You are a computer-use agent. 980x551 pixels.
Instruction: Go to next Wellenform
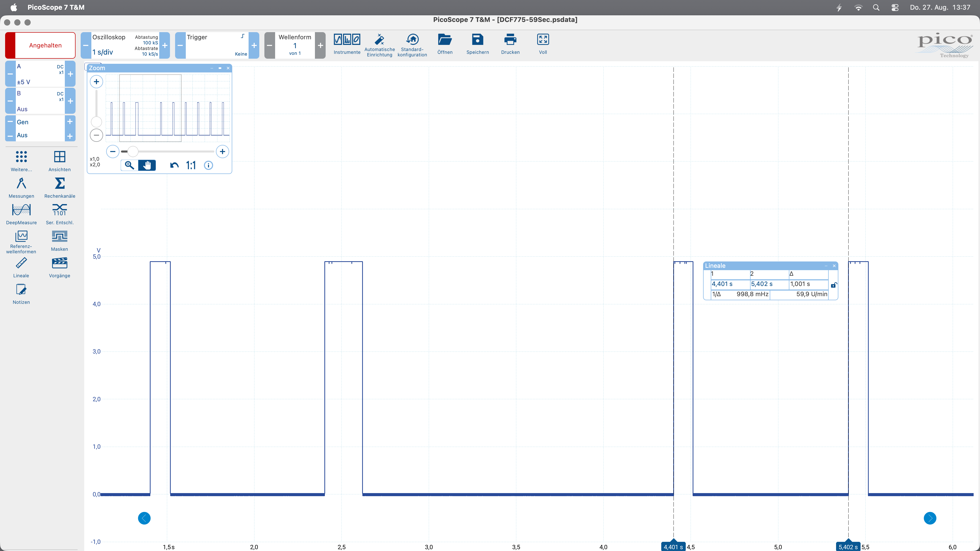[x=320, y=45]
